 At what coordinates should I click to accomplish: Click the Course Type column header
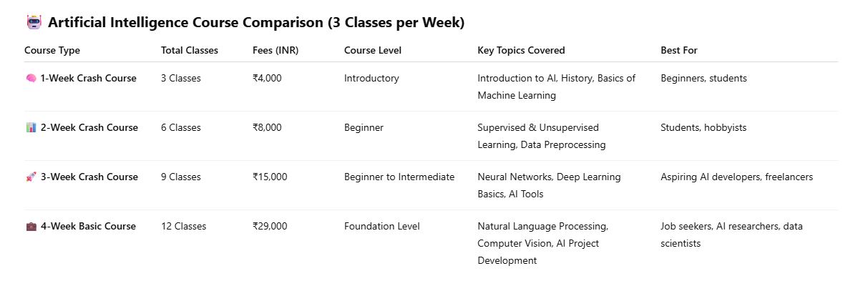click(52, 51)
